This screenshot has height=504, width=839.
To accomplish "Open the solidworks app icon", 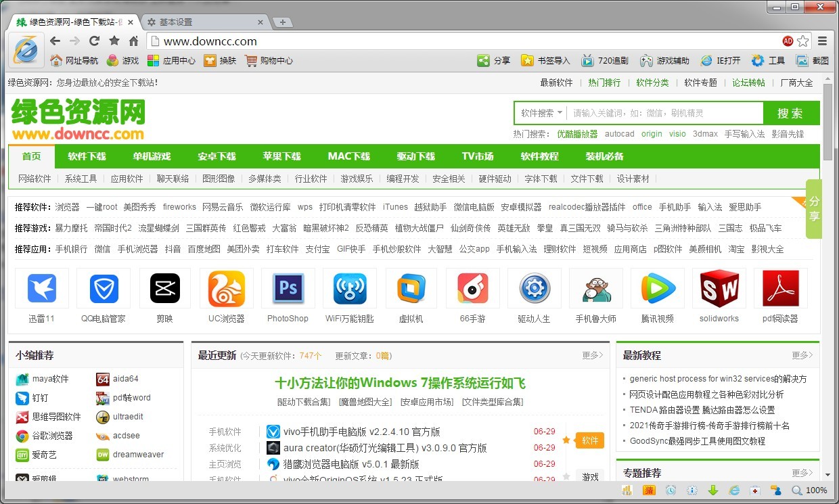I will pyautogui.click(x=719, y=289).
